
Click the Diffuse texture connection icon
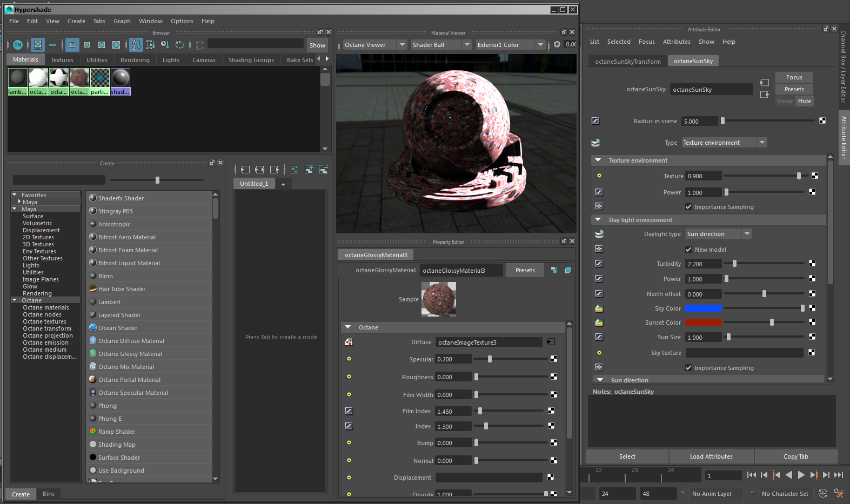[551, 342]
